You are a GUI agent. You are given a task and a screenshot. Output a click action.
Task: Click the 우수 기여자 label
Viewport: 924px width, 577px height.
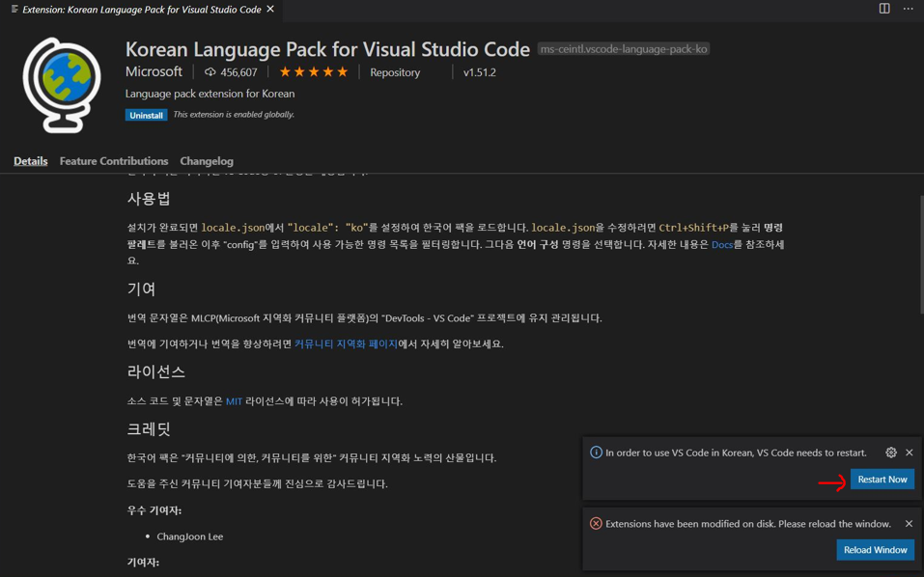pos(155,509)
